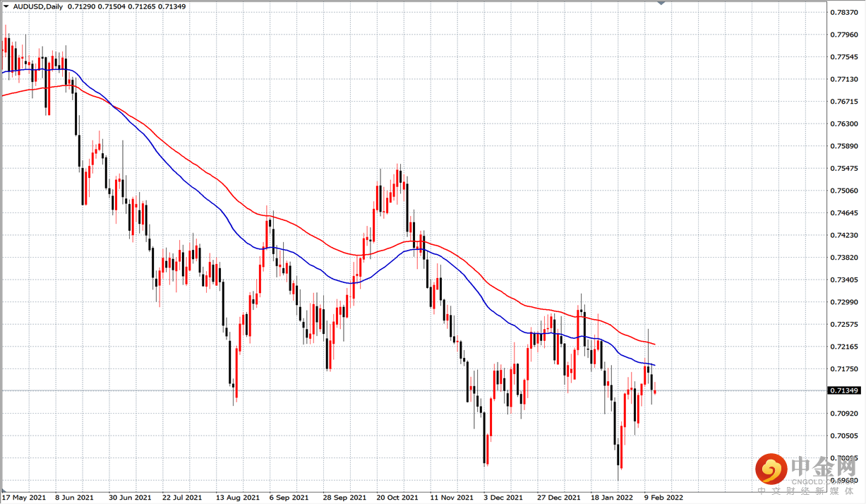This screenshot has width=866, height=504.
Task: Click price axis label 0.72990
Action: [x=843, y=302]
